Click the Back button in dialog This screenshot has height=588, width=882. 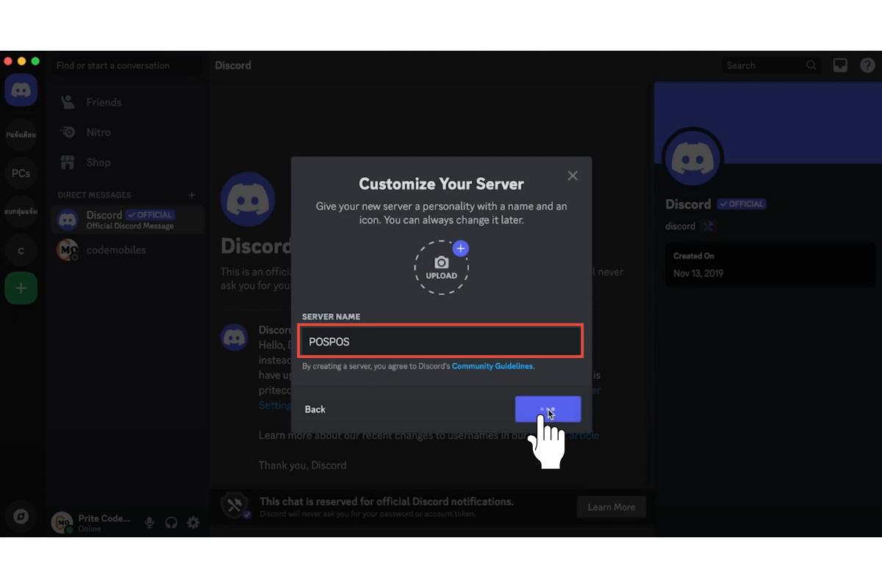[x=315, y=409]
